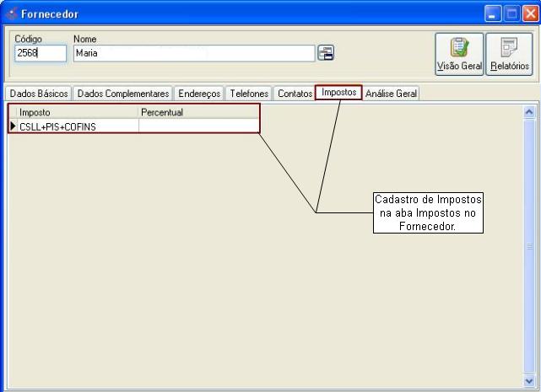The image size is (541, 392).
Task: Select the Impostos tab
Action: (338, 93)
